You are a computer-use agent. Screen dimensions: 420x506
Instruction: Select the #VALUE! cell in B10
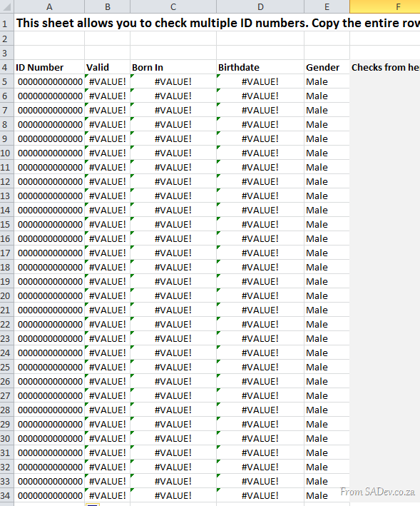click(108, 153)
